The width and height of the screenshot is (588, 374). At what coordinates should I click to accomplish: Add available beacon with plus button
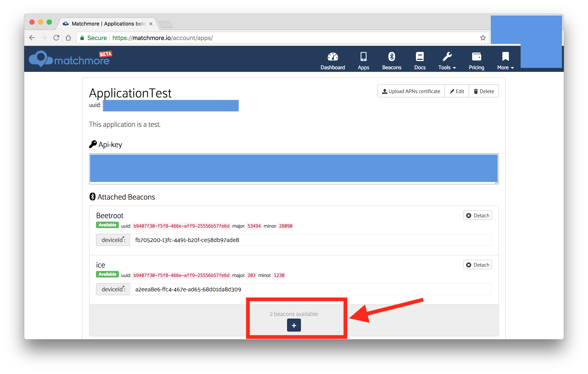click(294, 325)
